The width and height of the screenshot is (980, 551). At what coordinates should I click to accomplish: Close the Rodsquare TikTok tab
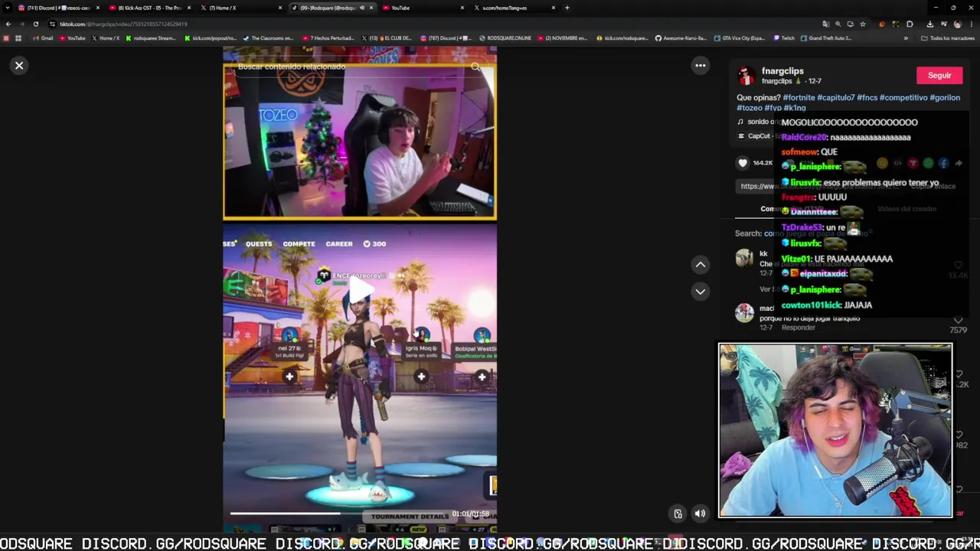371,8
